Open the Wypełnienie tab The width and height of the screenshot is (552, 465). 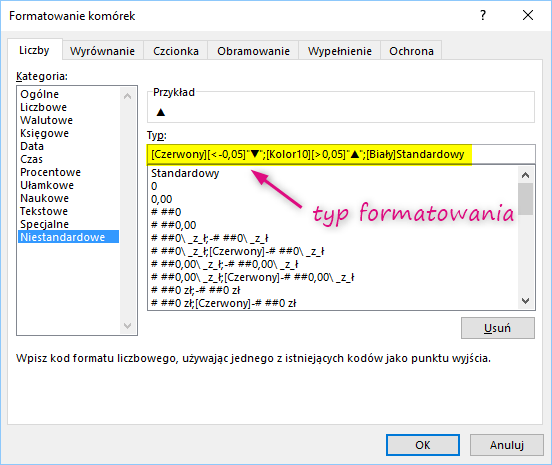click(339, 51)
